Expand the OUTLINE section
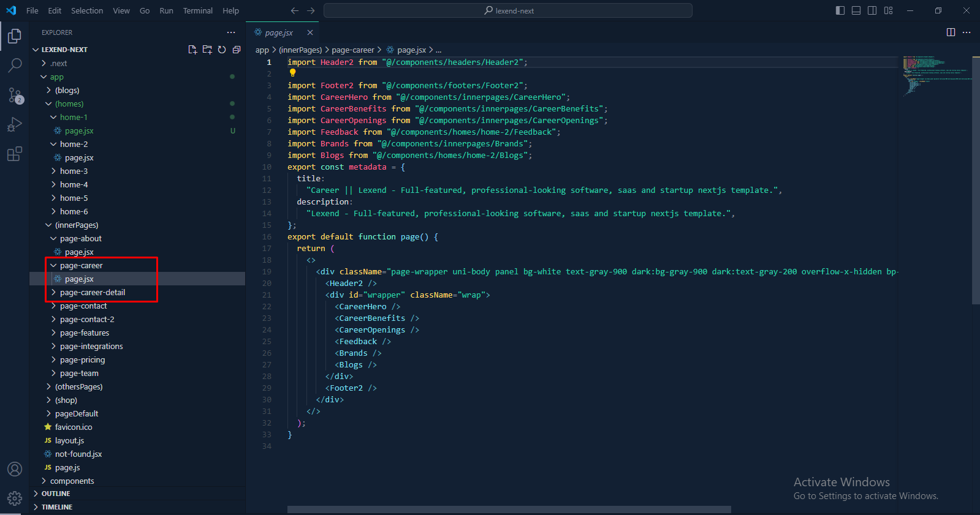This screenshot has width=980, height=515. 56,494
